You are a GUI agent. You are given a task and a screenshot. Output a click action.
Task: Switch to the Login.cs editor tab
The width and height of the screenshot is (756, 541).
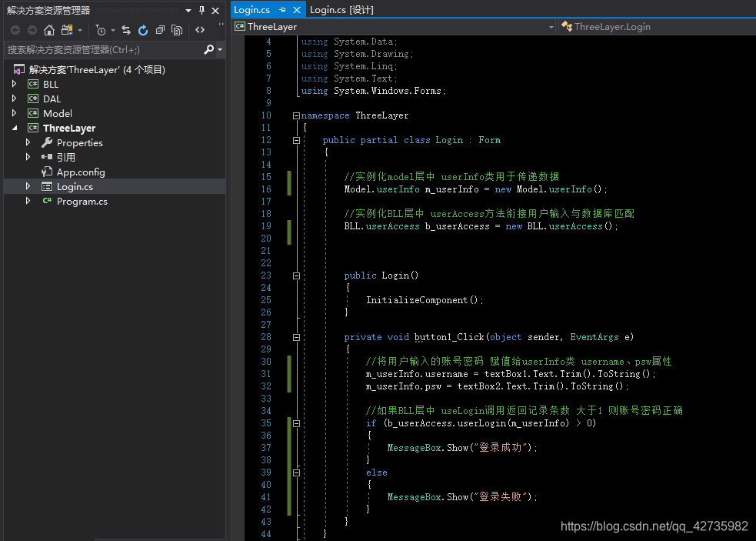251,10
